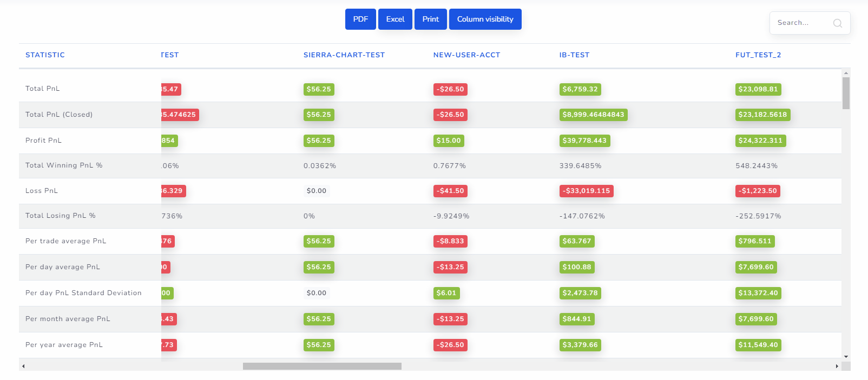This screenshot has width=868, height=380.
Task: Sort by the IB-TEST column header
Action: [x=574, y=55]
